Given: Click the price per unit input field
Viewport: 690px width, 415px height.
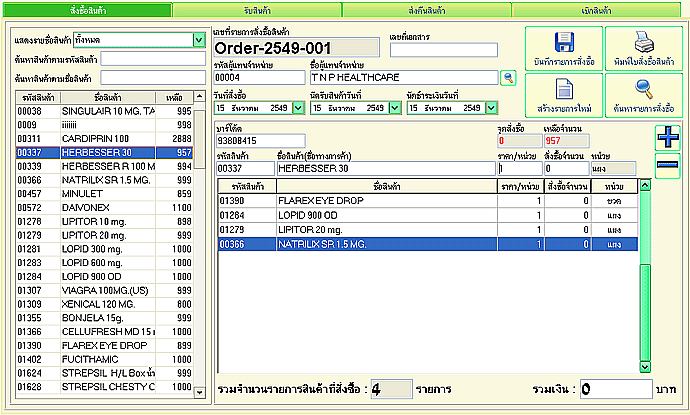Looking at the screenshot, I should tap(520, 169).
